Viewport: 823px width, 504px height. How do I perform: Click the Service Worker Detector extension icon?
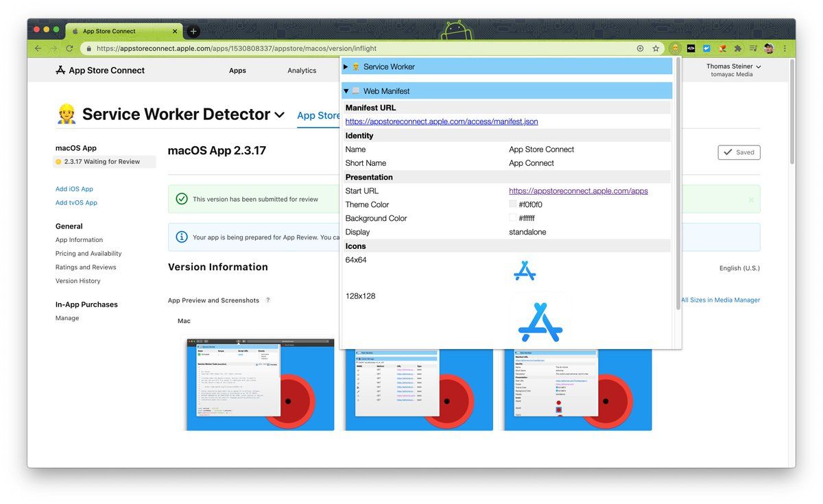[676, 49]
